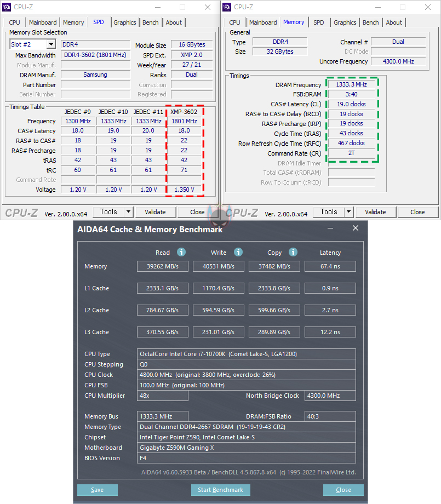Click CPU Clock field 4800.0 MHz
This screenshot has width=441, height=504.
click(246, 375)
